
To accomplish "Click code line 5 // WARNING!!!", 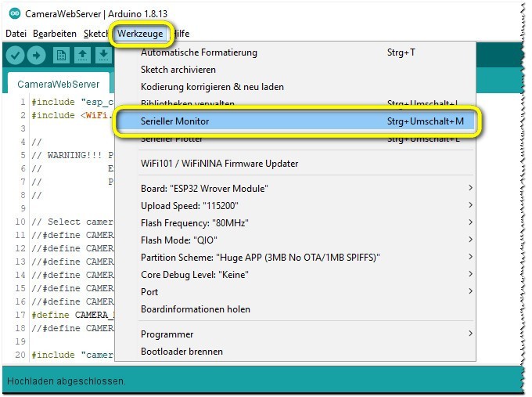I will [72, 156].
